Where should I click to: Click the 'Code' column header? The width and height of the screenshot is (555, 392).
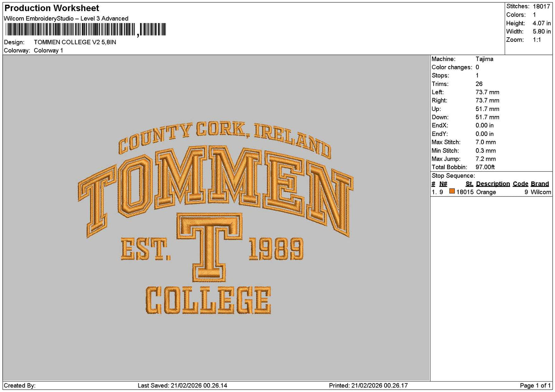[x=520, y=184]
